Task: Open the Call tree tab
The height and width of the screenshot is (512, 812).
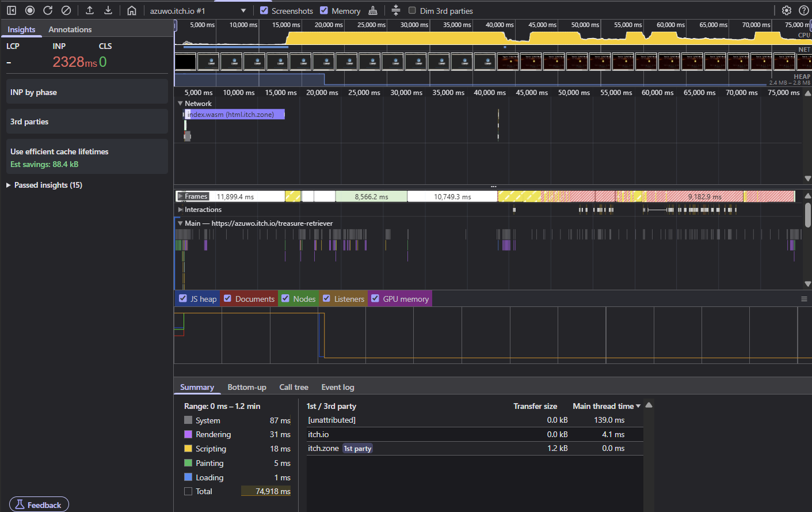Action: [x=294, y=387]
